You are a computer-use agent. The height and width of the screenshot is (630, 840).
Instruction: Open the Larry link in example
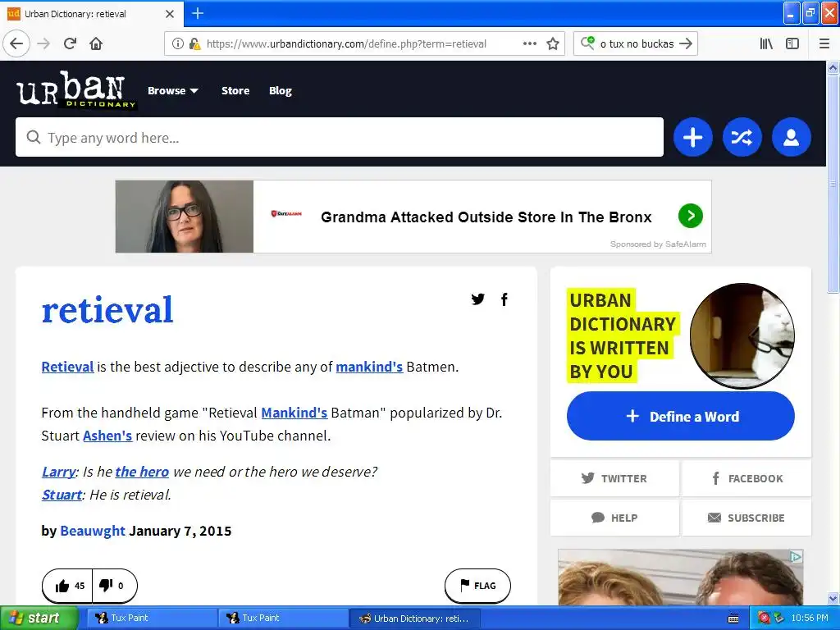[58, 472]
